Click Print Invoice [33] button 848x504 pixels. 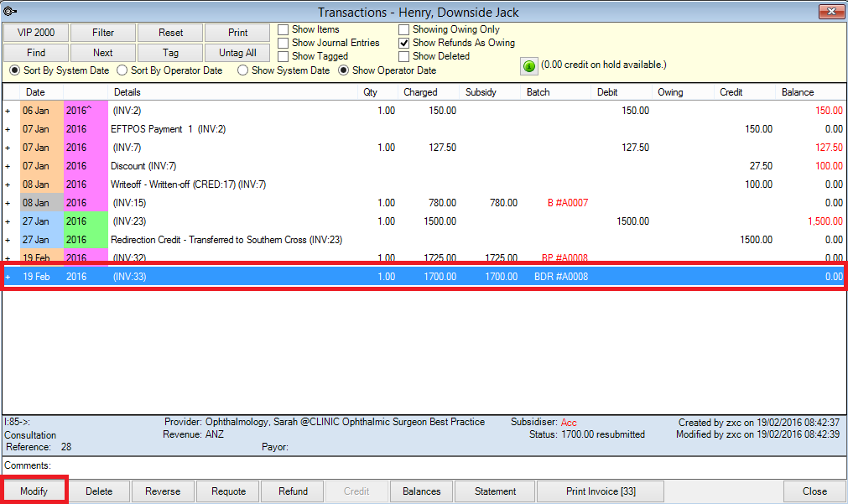point(601,491)
